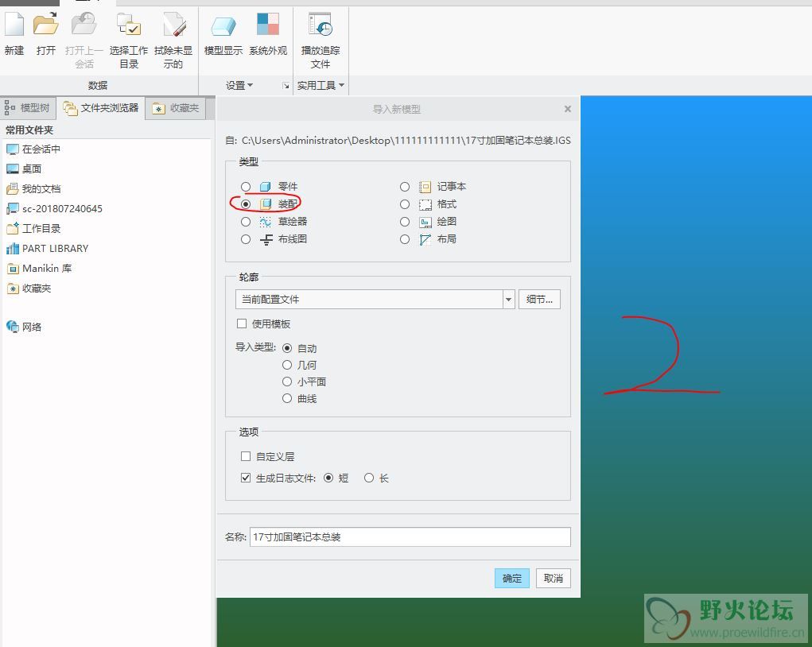Open the 桌面 desktop folder
812x647 pixels.
pyautogui.click(x=24, y=169)
